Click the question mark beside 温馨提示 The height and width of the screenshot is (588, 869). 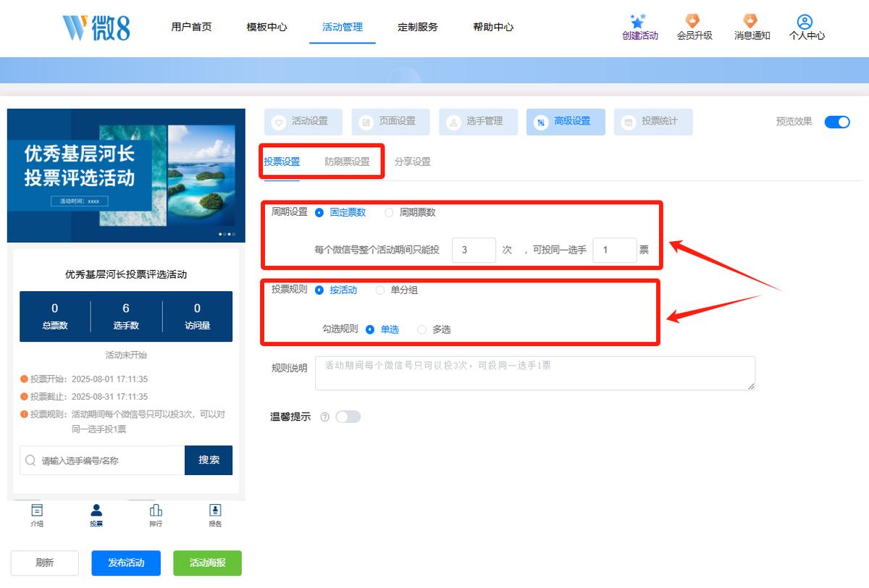click(x=324, y=417)
